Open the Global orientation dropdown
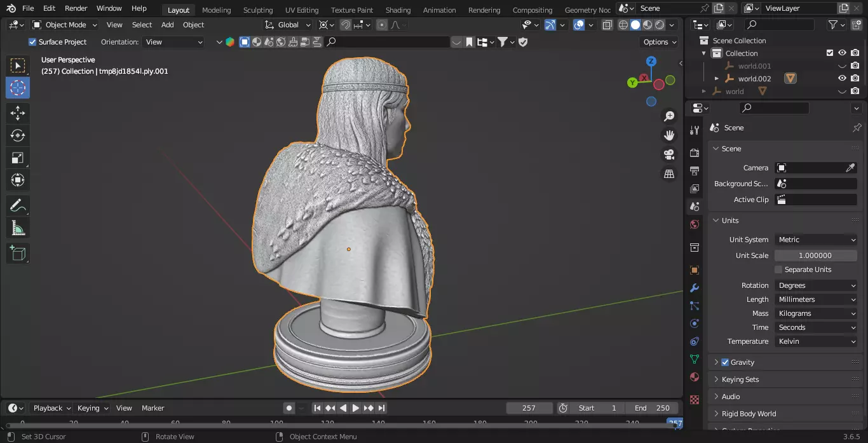The height and width of the screenshot is (443, 868). point(288,25)
